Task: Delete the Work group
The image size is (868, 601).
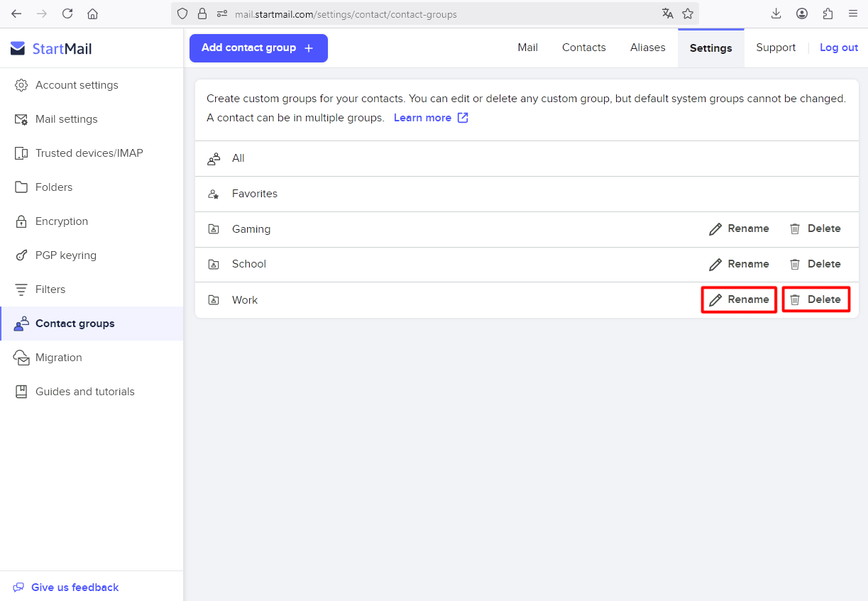Action: click(x=815, y=299)
